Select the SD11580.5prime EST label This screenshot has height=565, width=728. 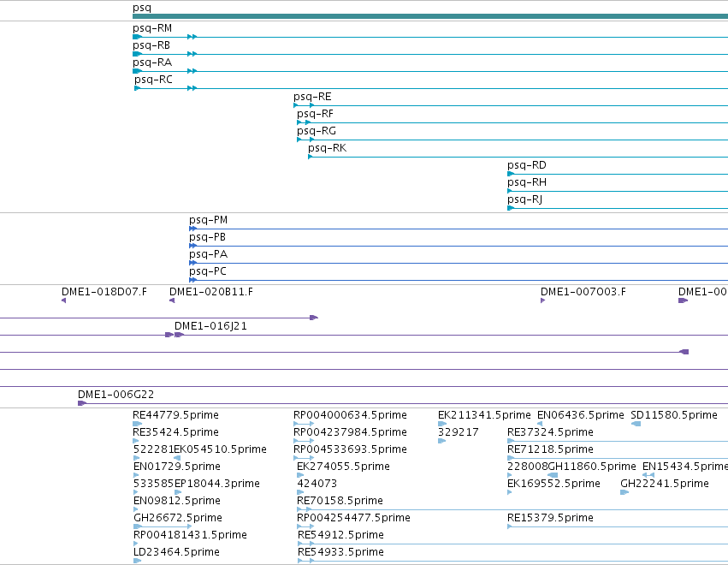coord(674,415)
